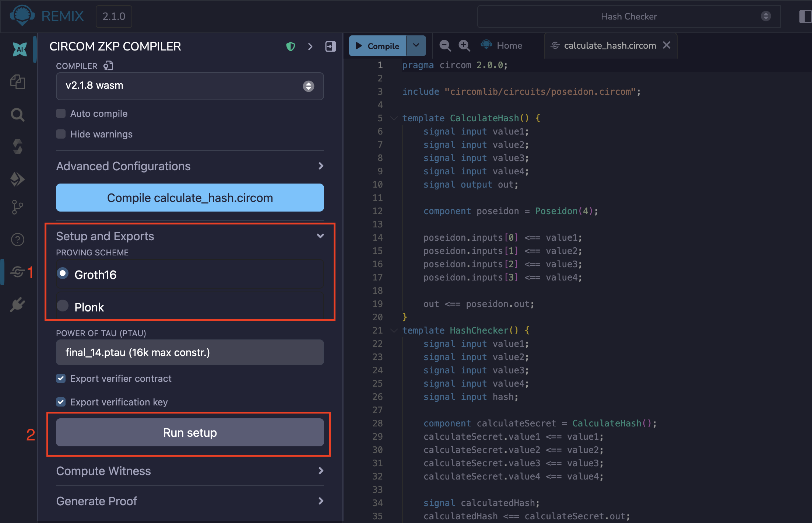Switch to the calculate_hash.circom tab
This screenshot has height=523, width=812.
tap(610, 45)
